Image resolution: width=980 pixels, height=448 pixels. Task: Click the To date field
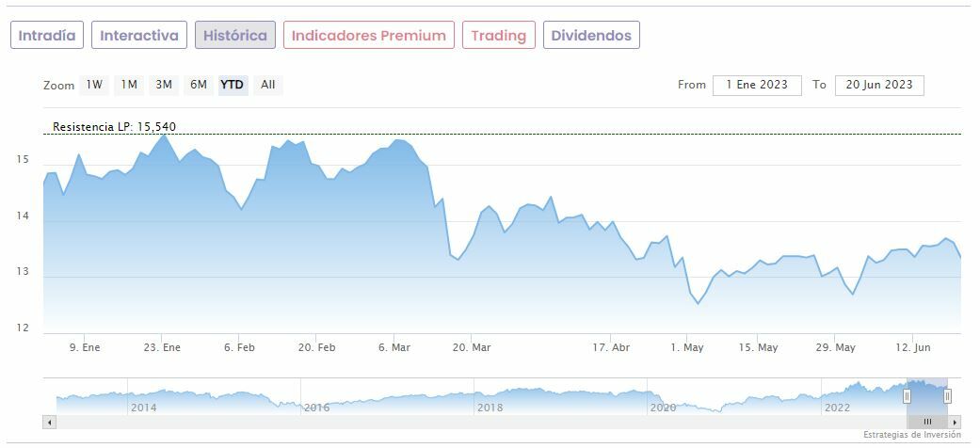click(879, 85)
